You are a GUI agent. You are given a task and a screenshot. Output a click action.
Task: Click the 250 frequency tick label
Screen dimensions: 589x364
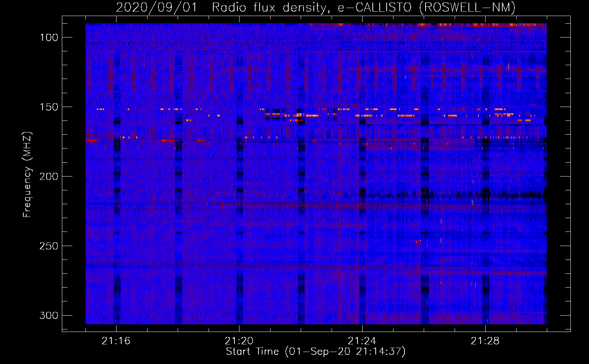coord(49,246)
